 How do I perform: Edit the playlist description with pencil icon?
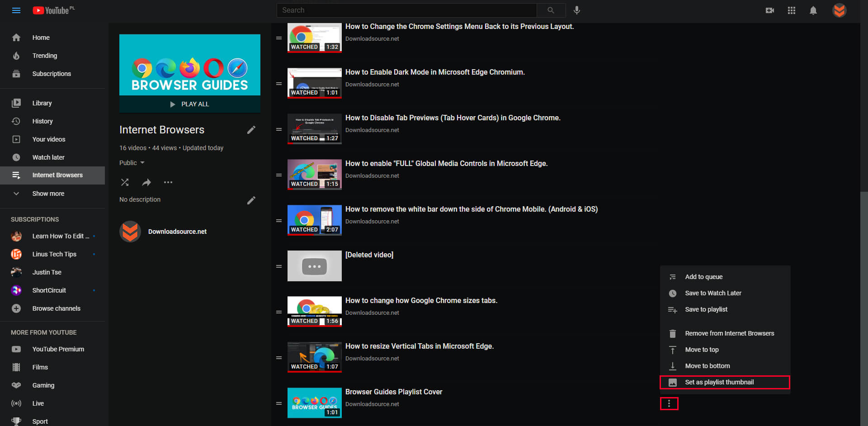pos(251,200)
